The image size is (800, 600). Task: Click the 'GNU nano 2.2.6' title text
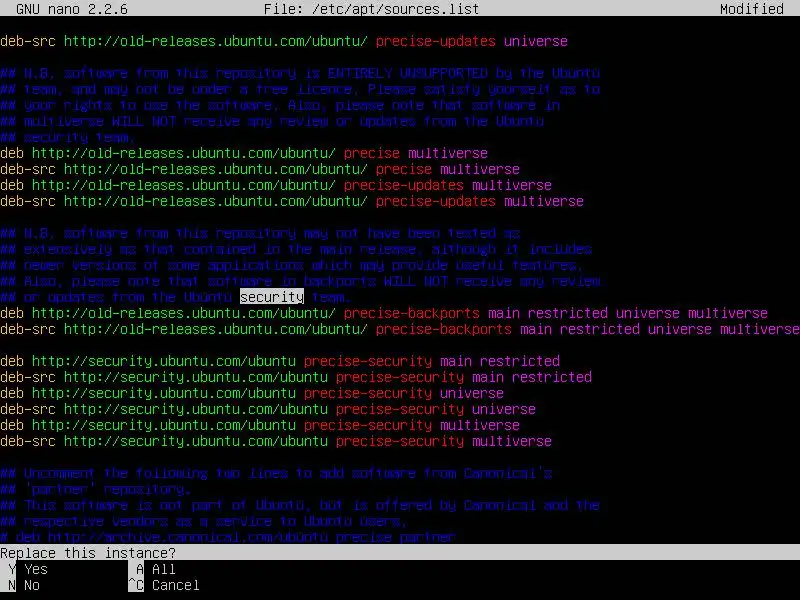[72, 9]
